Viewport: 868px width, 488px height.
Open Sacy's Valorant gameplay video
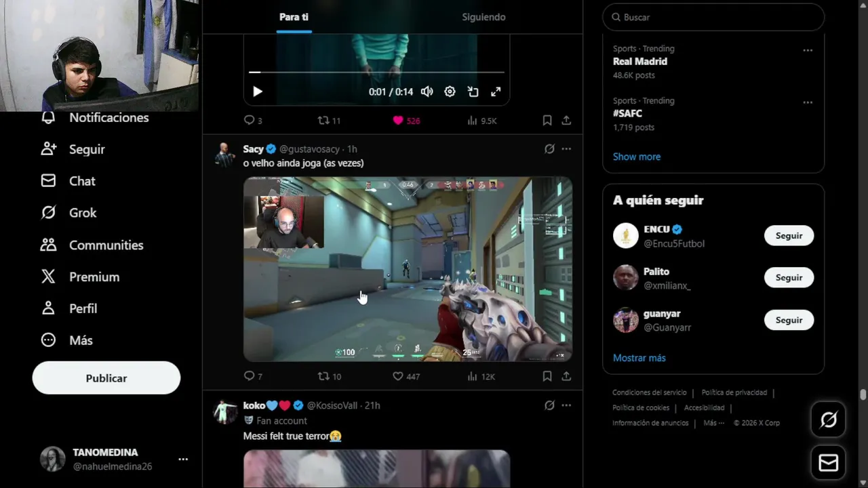click(x=408, y=269)
